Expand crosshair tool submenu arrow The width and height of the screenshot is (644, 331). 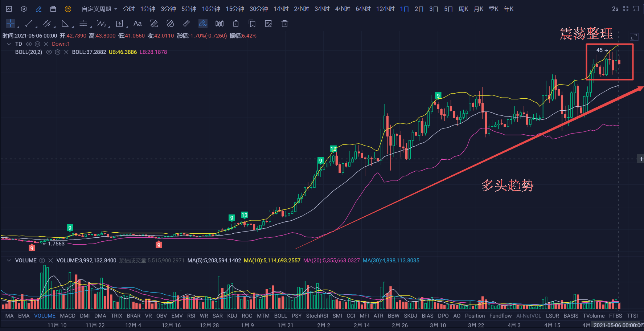tap(18, 26)
